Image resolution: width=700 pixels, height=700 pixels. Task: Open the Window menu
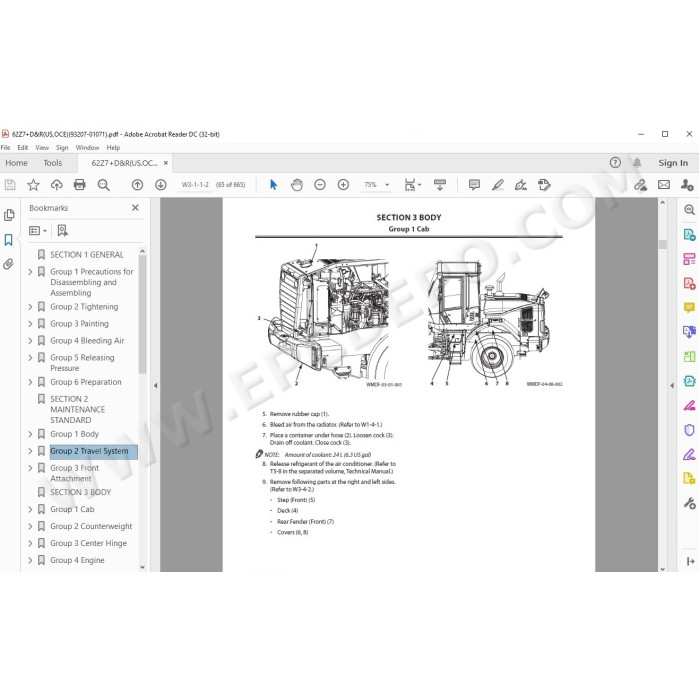(x=87, y=147)
